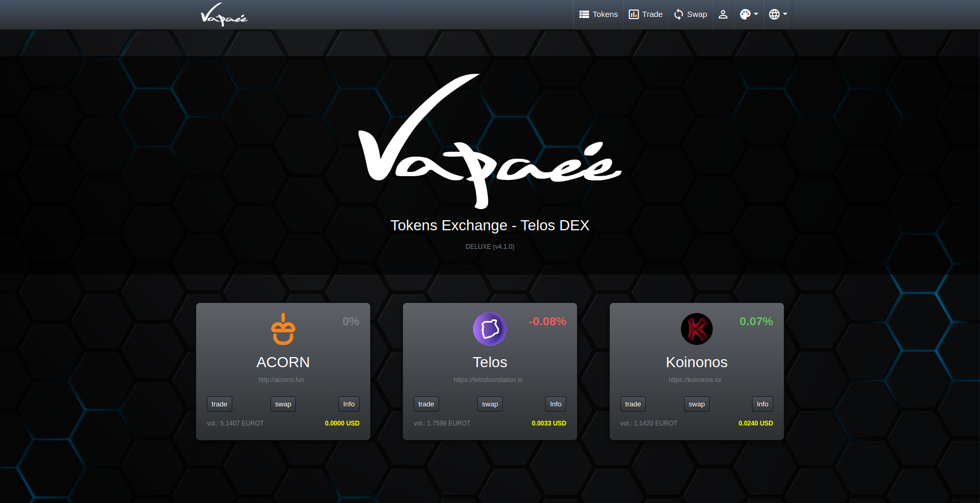The image size is (980, 503).
Task: Go to the Trade page
Action: pyautogui.click(x=645, y=14)
